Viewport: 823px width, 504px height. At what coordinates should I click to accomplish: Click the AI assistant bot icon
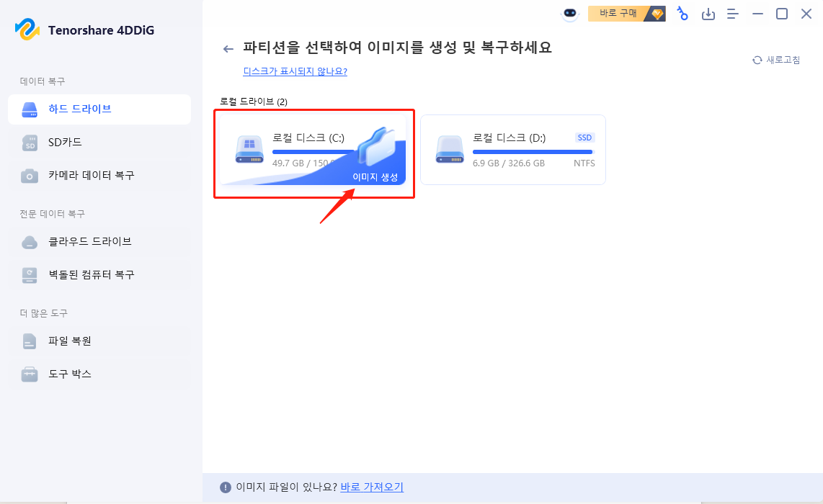569,14
